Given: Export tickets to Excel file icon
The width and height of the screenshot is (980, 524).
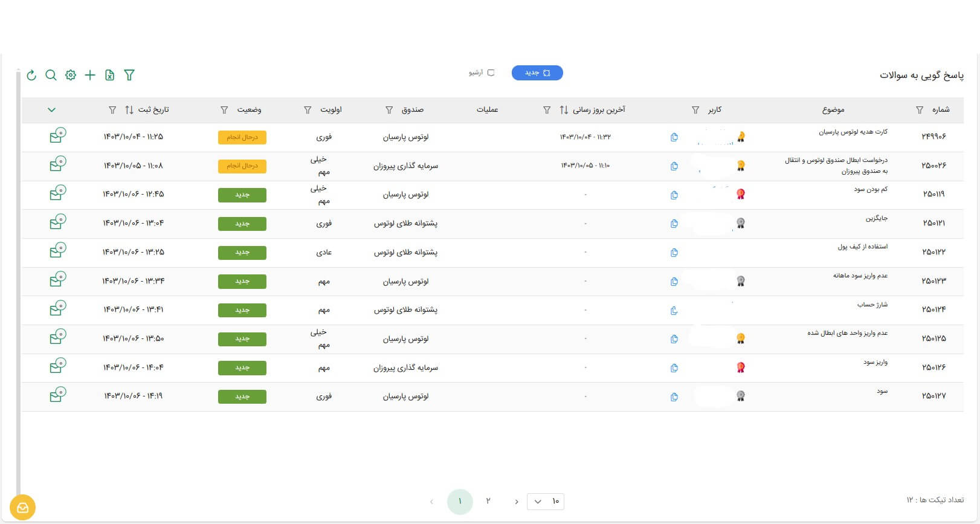Looking at the screenshot, I should click(x=109, y=75).
